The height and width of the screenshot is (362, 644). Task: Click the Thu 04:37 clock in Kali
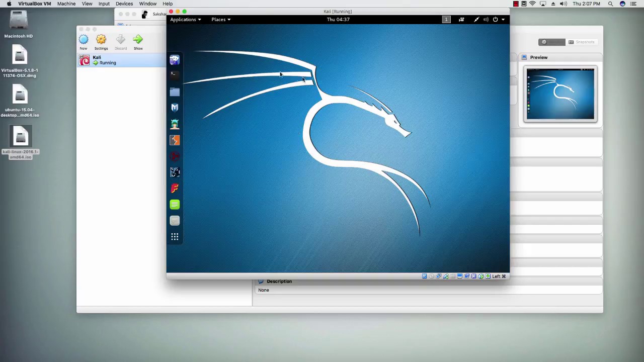338,20
